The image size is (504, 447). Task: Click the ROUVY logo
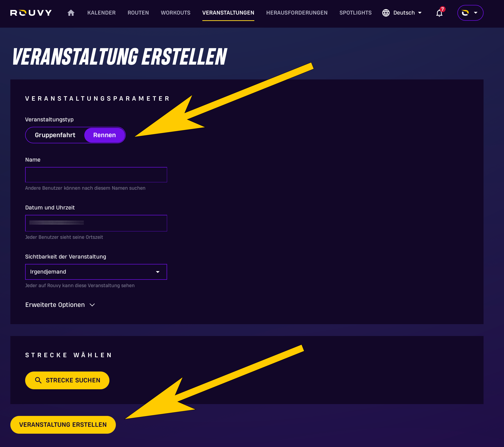31,13
